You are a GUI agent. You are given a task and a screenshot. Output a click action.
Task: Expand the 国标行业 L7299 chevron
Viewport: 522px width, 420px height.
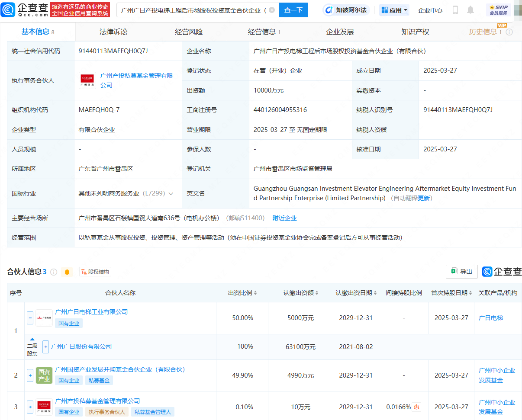[x=171, y=194]
